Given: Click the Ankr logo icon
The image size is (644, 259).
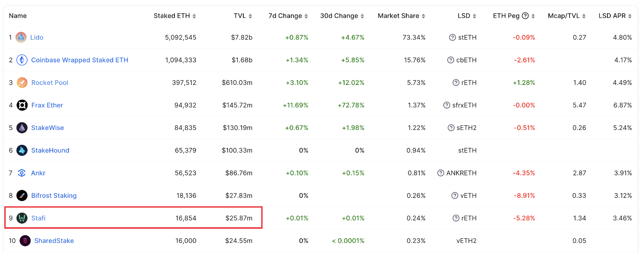Looking at the screenshot, I should pos(22,173).
